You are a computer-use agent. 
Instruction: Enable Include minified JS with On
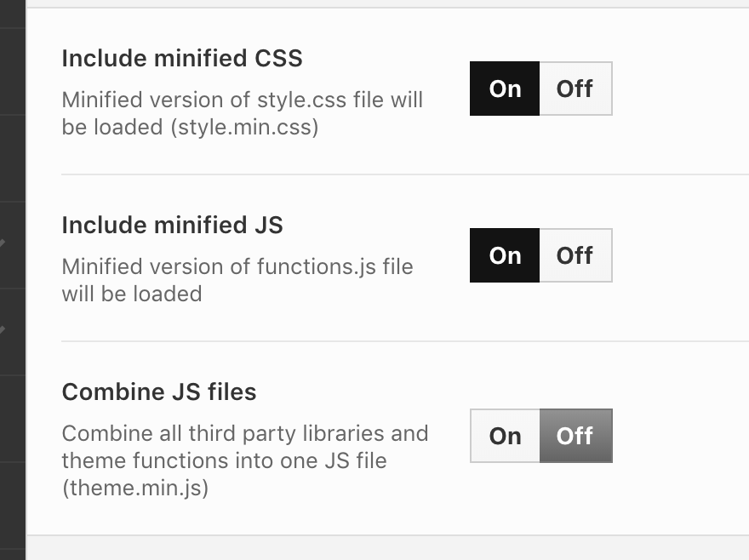click(505, 255)
